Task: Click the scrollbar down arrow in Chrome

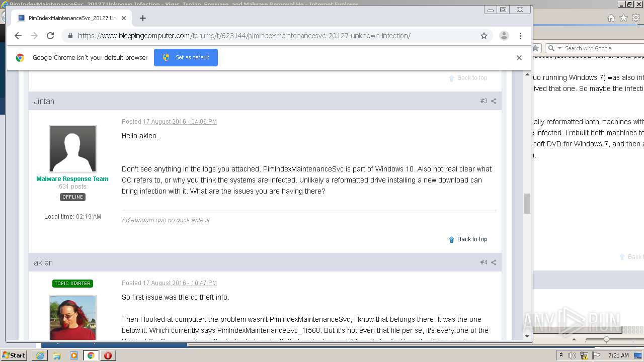Action: [x=527, y=336]
